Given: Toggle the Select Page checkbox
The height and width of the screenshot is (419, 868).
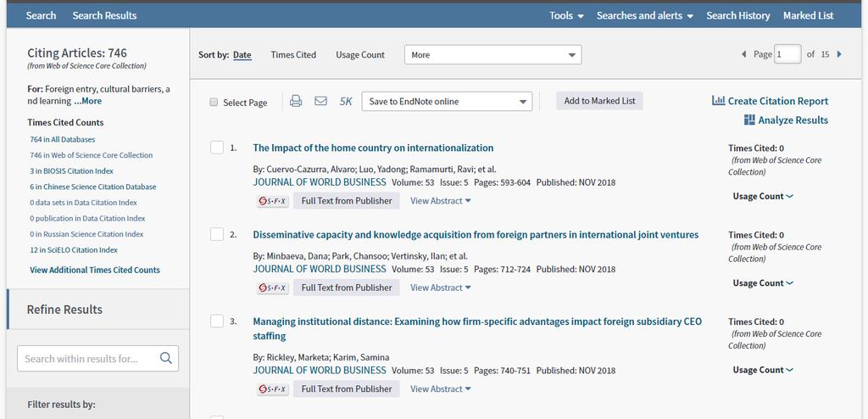Looking at the screenshot, I should pos(214,102).
